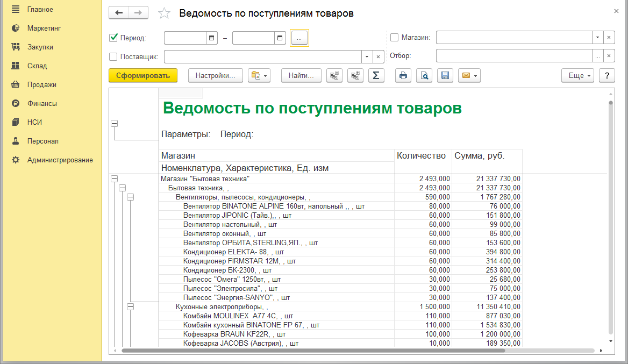This screenshot has height=364, width=628.
Task: Collapse the report header group
Action: click(x=114, y=123)
